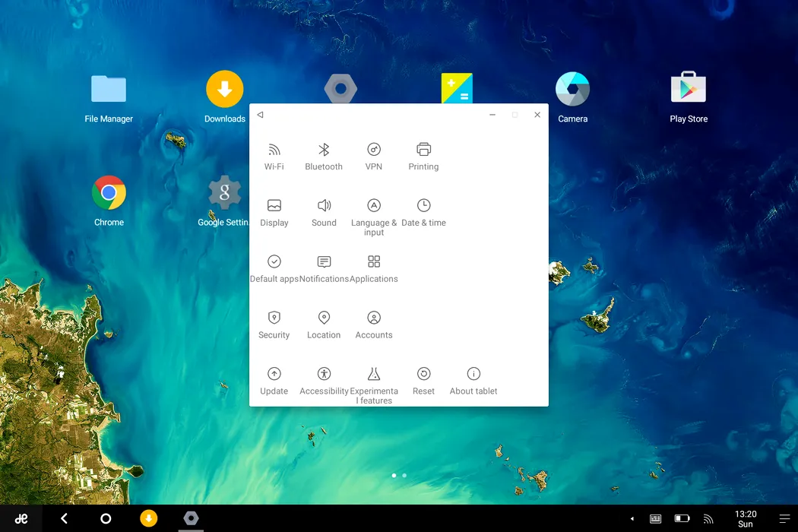798x532 pixels.
Task: Click the back arrow in Settings window
Action: coord(260,115)
